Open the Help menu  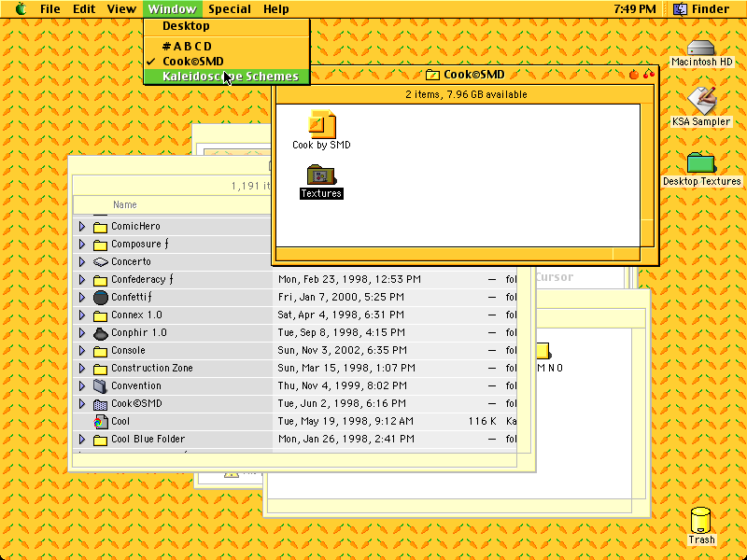tap(275, 9)
